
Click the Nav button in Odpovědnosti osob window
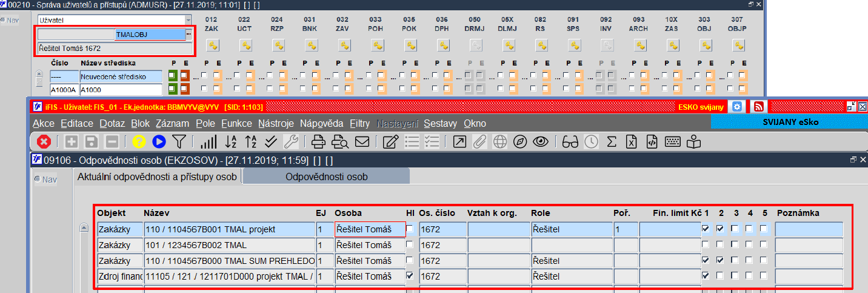(x=46, y=180)
